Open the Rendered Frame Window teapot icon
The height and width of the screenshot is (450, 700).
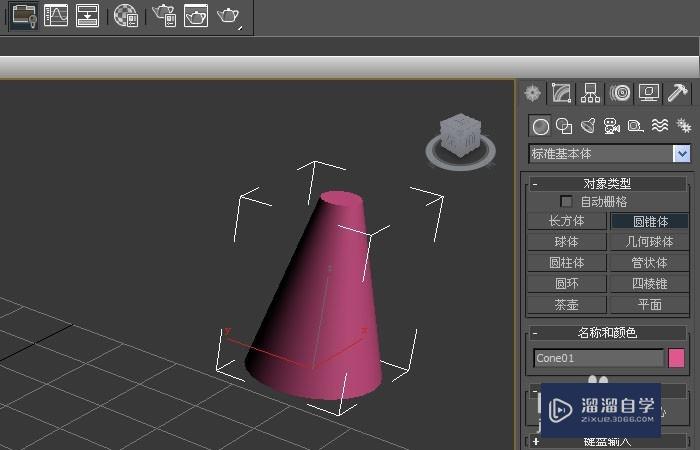pos(196,16)
